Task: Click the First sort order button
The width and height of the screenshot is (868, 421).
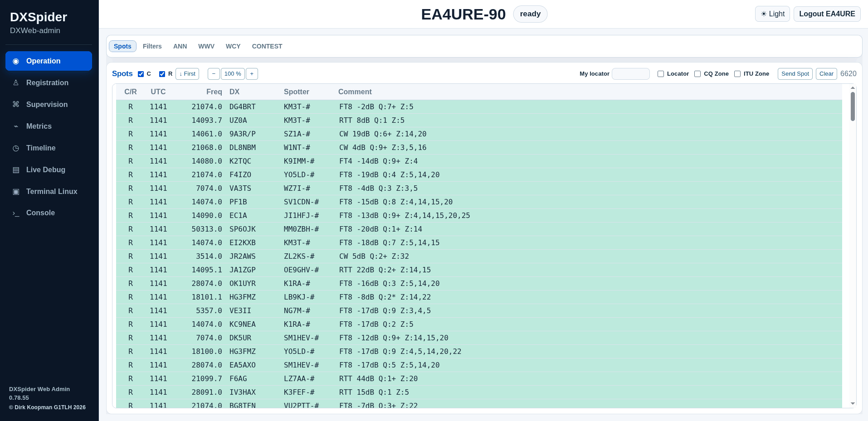Action: click(x=187, y=74)
